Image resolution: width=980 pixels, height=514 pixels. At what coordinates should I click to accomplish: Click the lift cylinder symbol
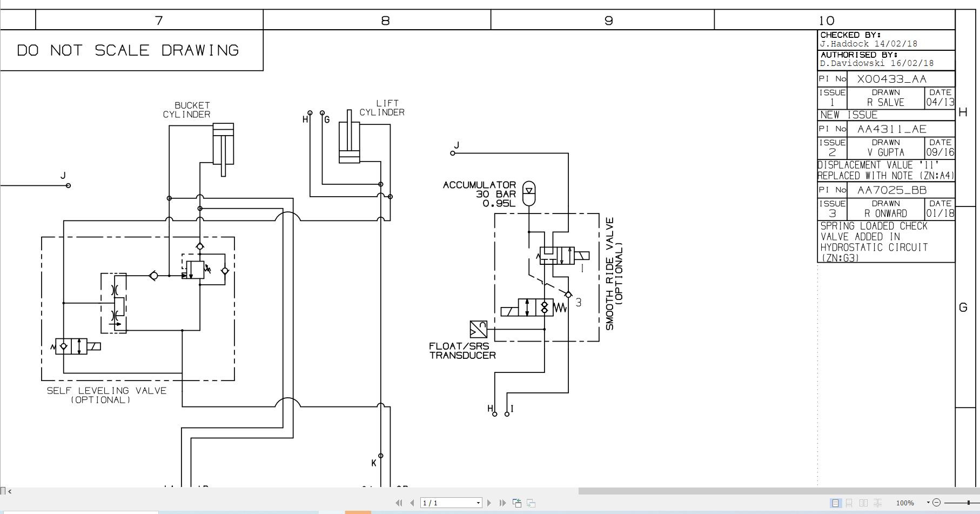point(349,136)
